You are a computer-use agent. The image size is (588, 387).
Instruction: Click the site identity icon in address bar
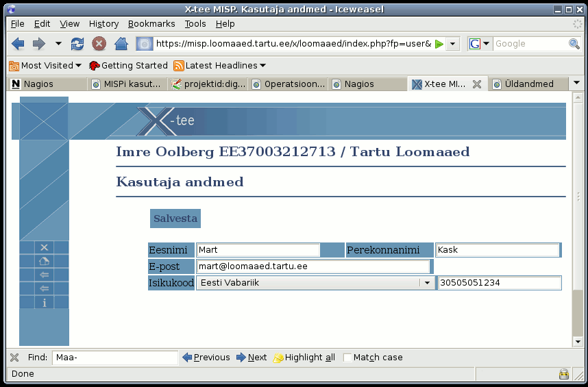pyautogui.click(x=145, y=44)
